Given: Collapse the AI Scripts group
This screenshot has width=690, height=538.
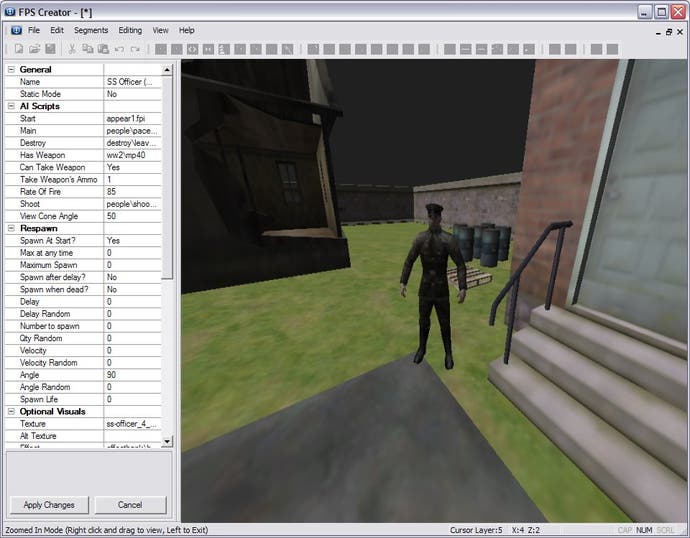Looking at the screenshot, I should [x=11, y=106].
